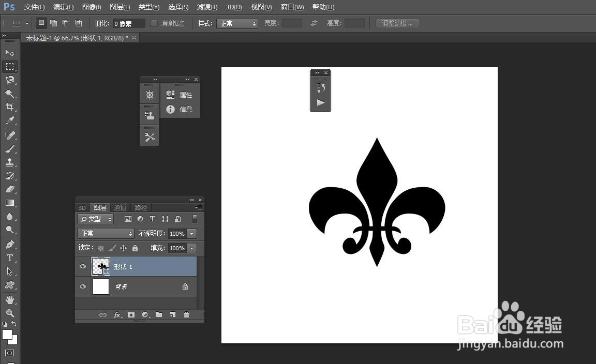Select the Pen tool
Image resolution: width=596 pixels, height=364 pixels.
[x=10, y=245]
